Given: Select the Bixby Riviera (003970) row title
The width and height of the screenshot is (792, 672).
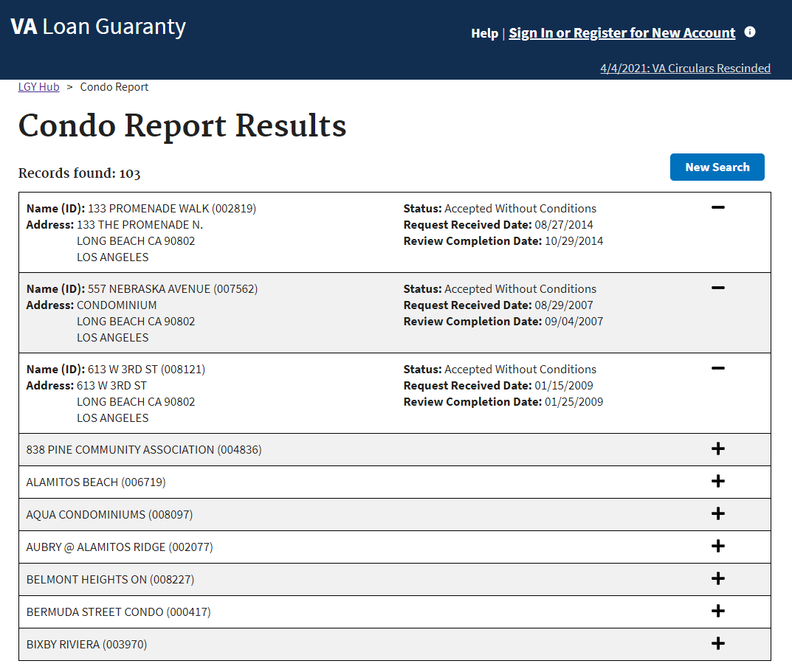Looking at the screenshot, I should click(86, 645).
